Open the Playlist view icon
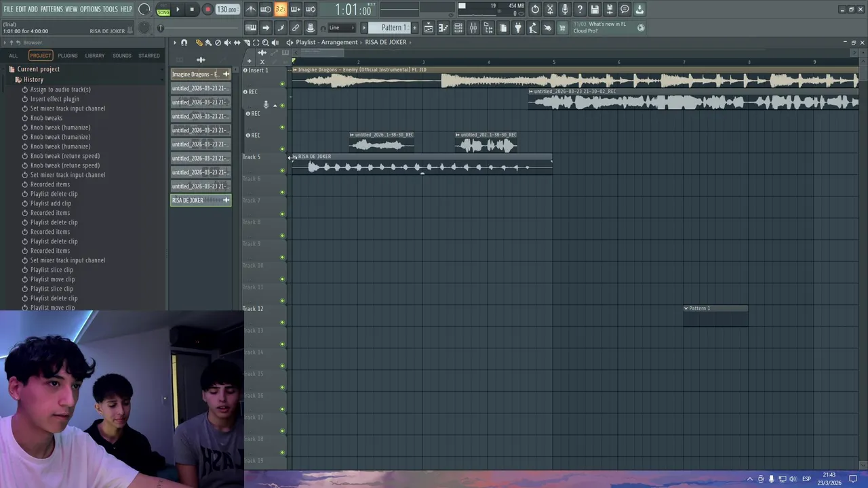This screenshot has width=868, height=488. click(429, 28)
